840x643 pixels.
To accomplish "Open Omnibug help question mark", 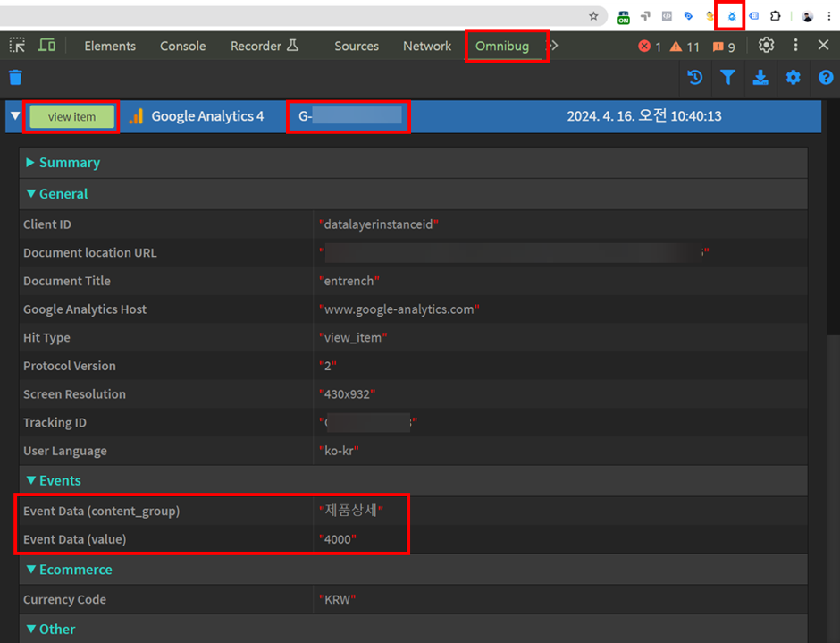I will (x=826, y=78).
